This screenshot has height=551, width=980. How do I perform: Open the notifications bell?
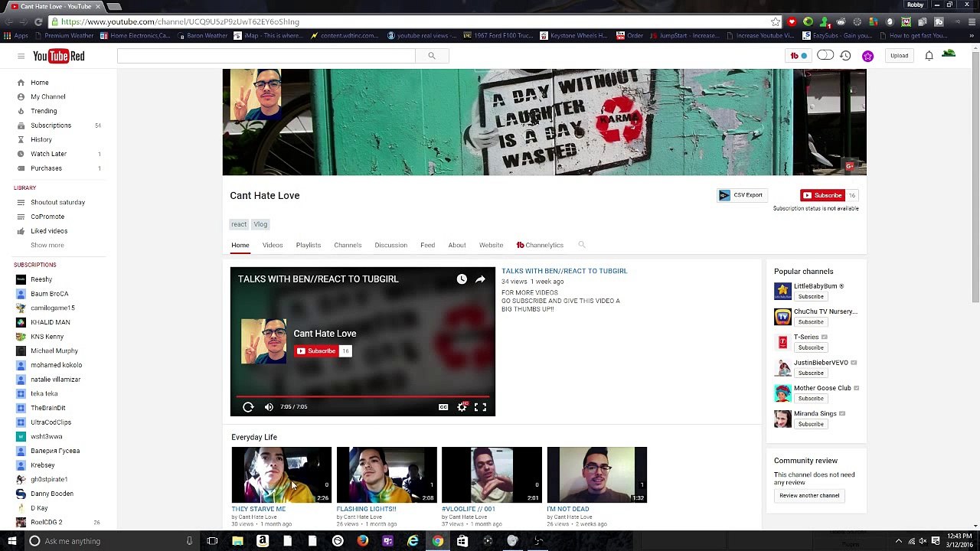[x=929, y=56]
